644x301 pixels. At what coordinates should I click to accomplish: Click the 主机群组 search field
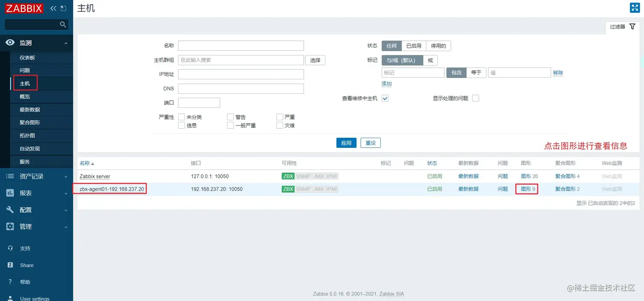(x=241, y=60)
